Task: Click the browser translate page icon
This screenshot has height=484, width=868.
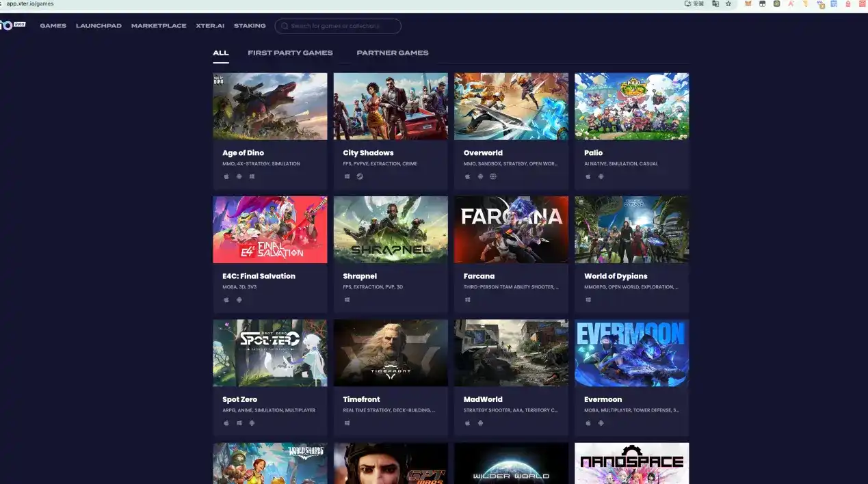Action: pos(715,3)
